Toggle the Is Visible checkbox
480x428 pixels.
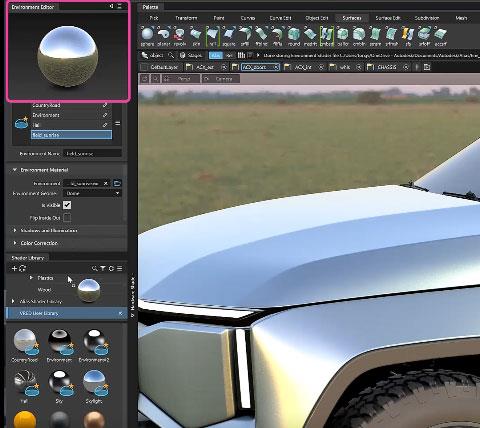point(67,205)
